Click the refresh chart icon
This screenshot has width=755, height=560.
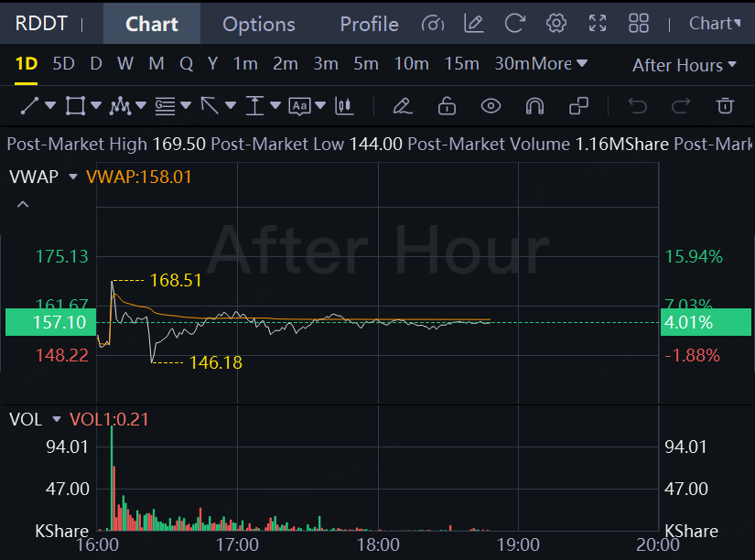515,24
